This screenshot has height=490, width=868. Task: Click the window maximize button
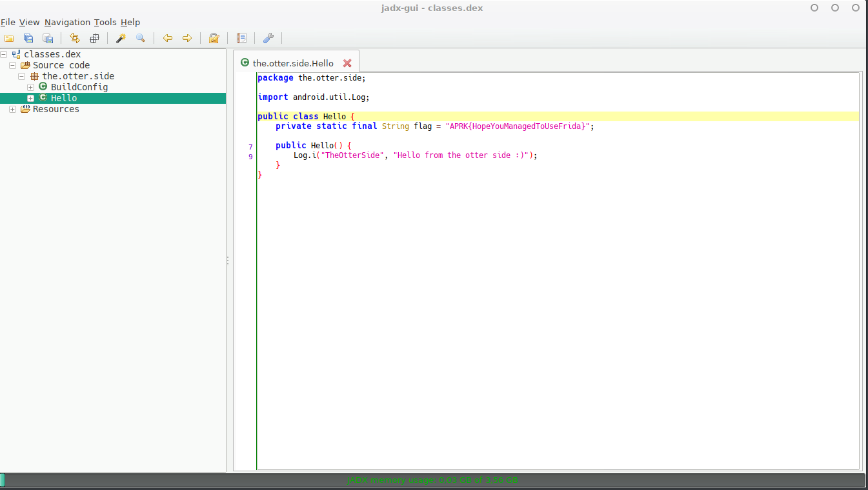tap(835, 8)
